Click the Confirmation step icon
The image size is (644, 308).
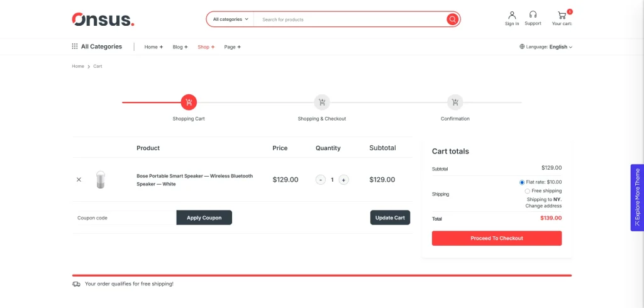[455, 102]
